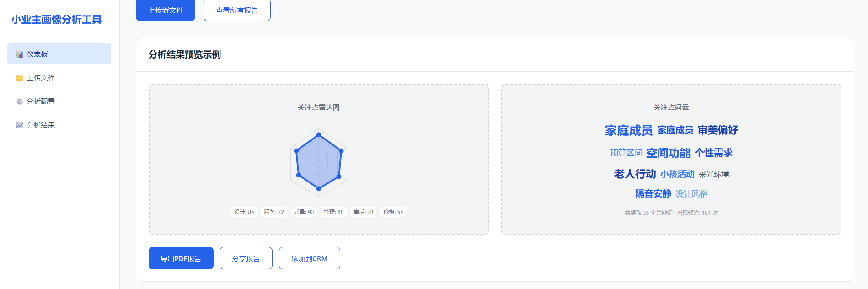
Task: Click the folder icon beside 上传文件
Action: coord(20,78)
